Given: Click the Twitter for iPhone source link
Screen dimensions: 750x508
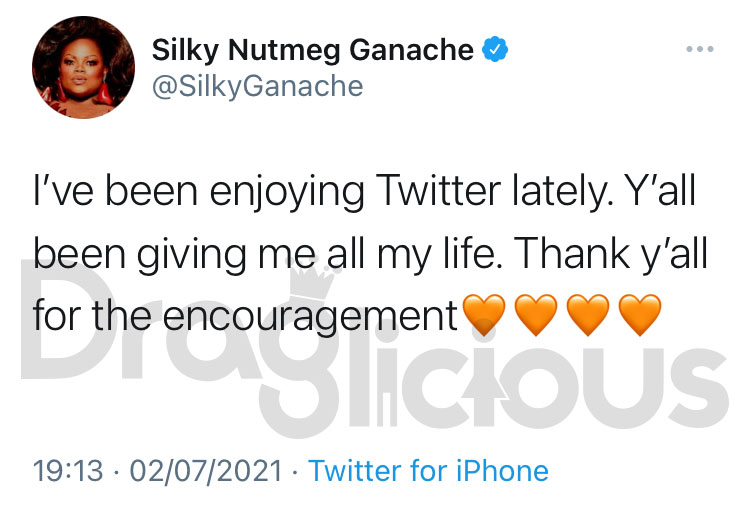Looking at the screenshot, I should [x=429, y=471].
